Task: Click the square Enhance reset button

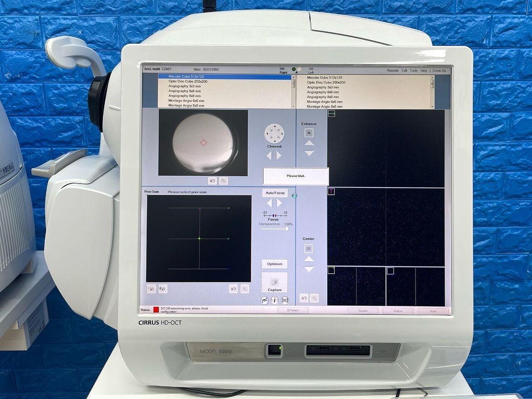Action: click(x=309, y=133)
